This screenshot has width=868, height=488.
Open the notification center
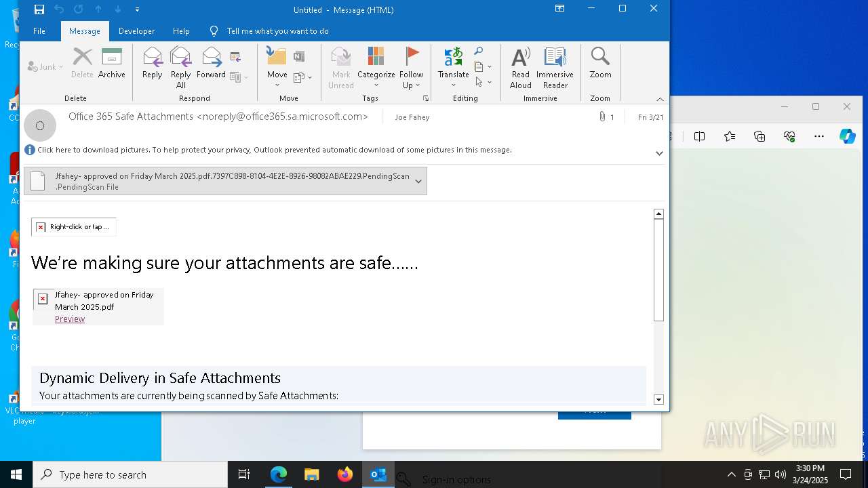[846, 474]
